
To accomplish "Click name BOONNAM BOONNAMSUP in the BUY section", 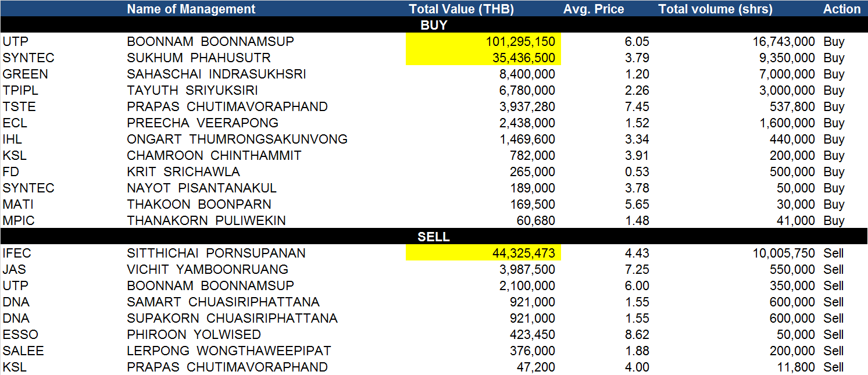I will click(210, 41).
